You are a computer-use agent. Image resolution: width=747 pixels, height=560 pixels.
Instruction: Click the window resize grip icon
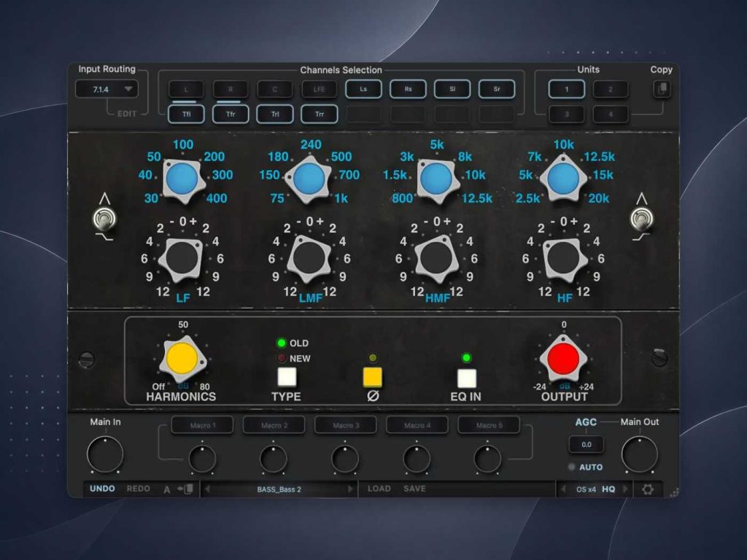tap(674, 494)
